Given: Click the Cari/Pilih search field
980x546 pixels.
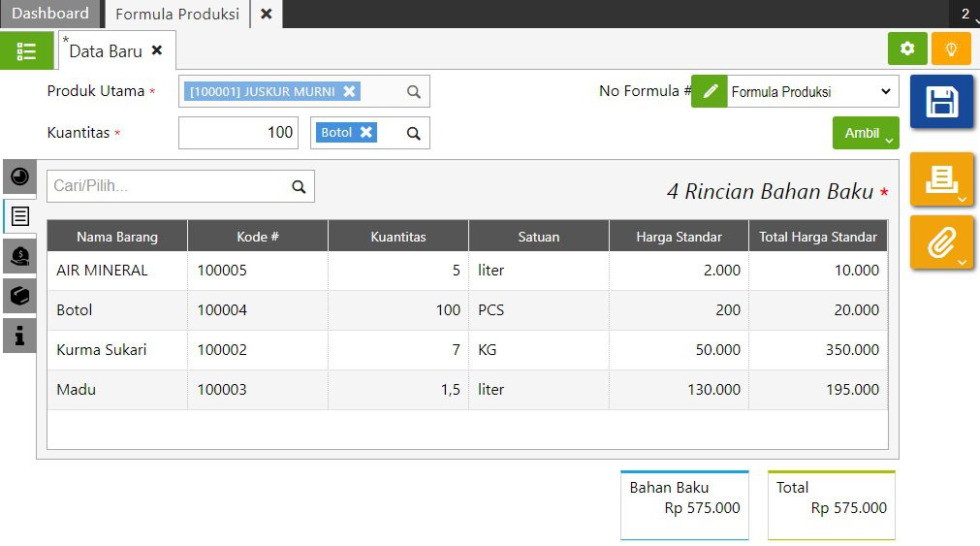Looking at the screenshot, I should point(170,186).
